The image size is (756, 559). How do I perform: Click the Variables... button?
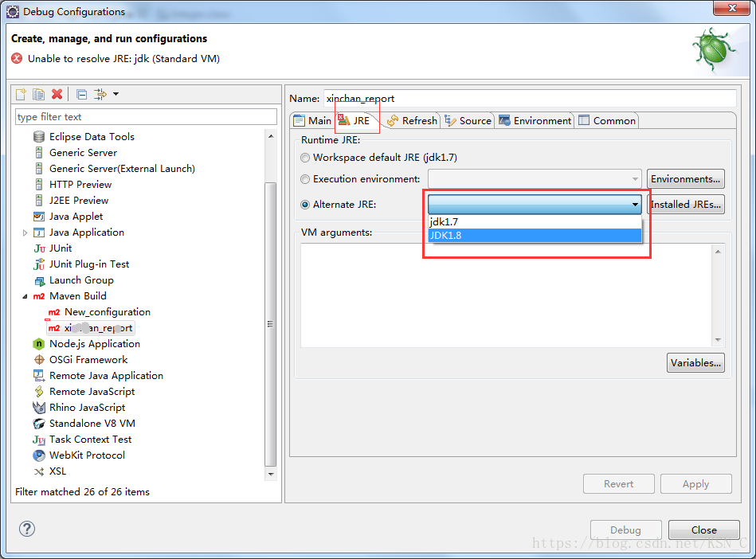(695, 363)
